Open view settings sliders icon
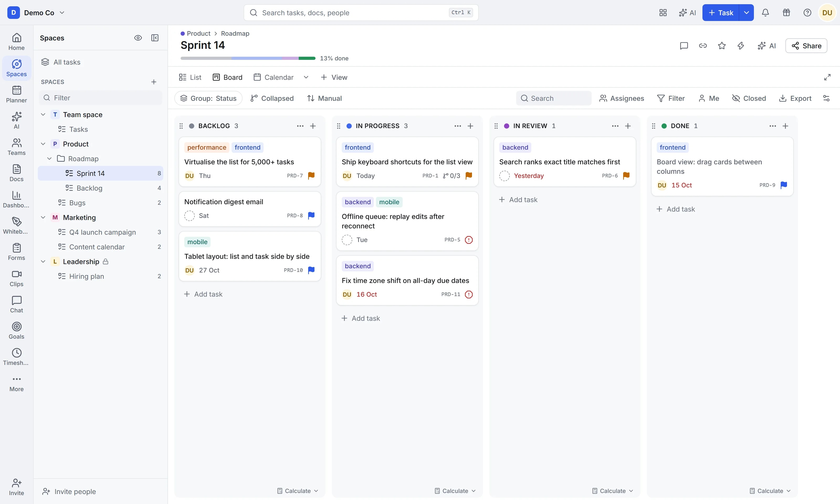Image resolution: width=840 pixels, height=504 pixels. tap(826, 98)
